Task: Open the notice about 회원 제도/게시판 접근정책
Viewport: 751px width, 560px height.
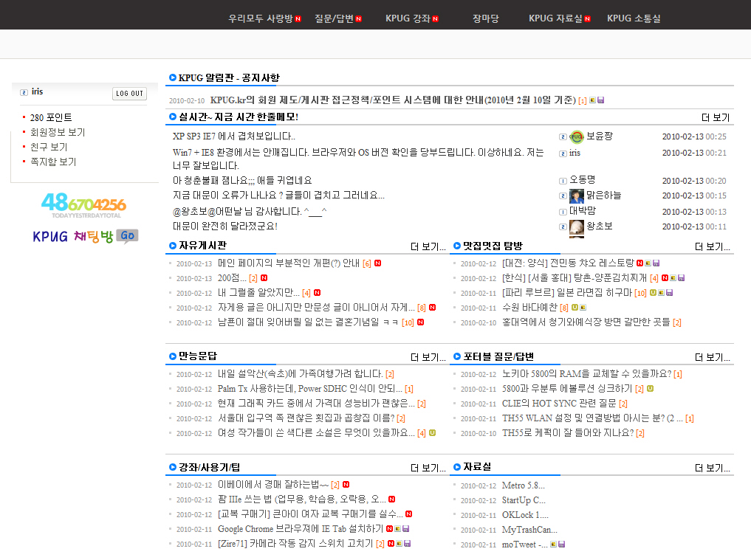Action: tap(393, 100)
